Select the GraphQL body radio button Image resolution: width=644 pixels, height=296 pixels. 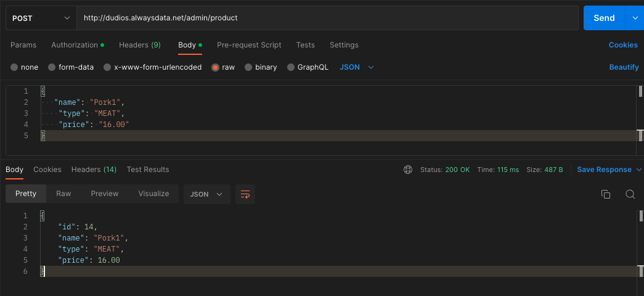click(x=291, y=67)
